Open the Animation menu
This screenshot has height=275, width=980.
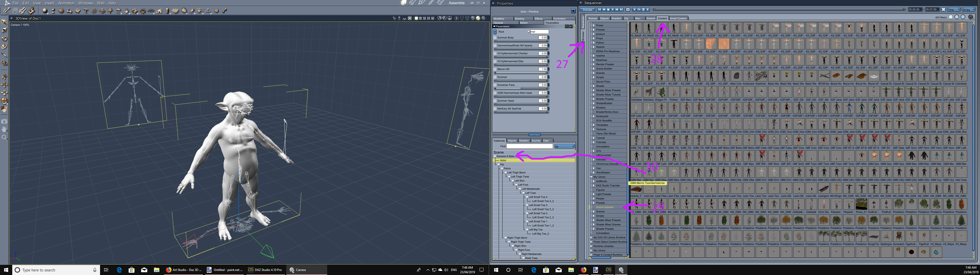[x=66, y=3]
